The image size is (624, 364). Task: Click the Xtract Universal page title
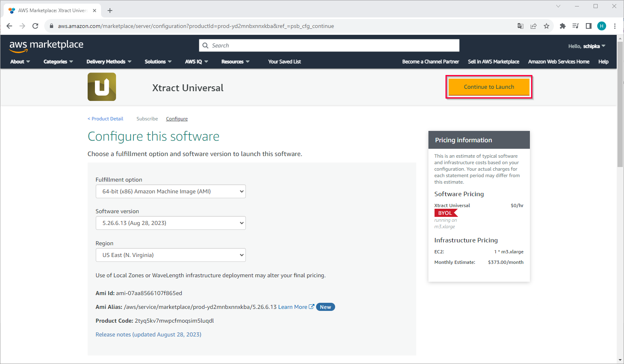click(188, 88)
